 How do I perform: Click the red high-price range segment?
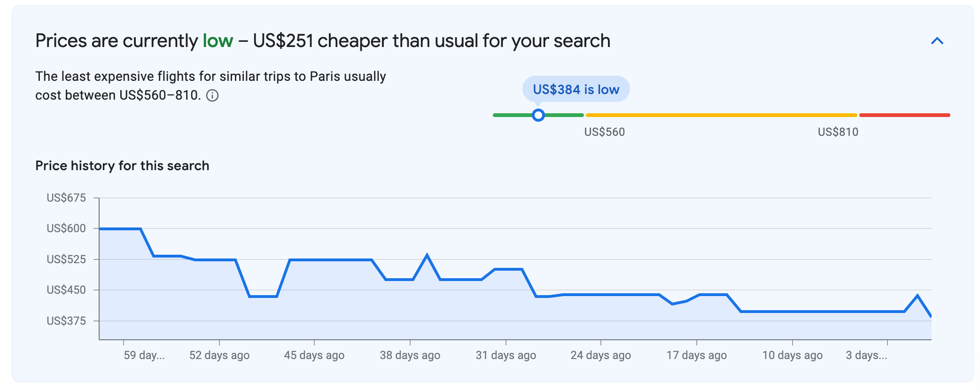point(904,115)
